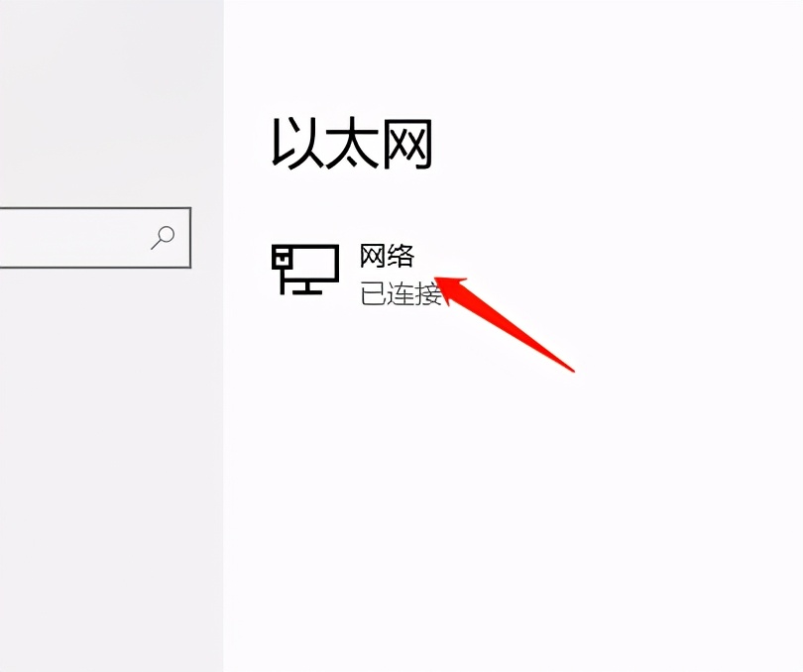The image size is (803, 672).
Task: Select the 网络 connection label
Action: [387, 256]
